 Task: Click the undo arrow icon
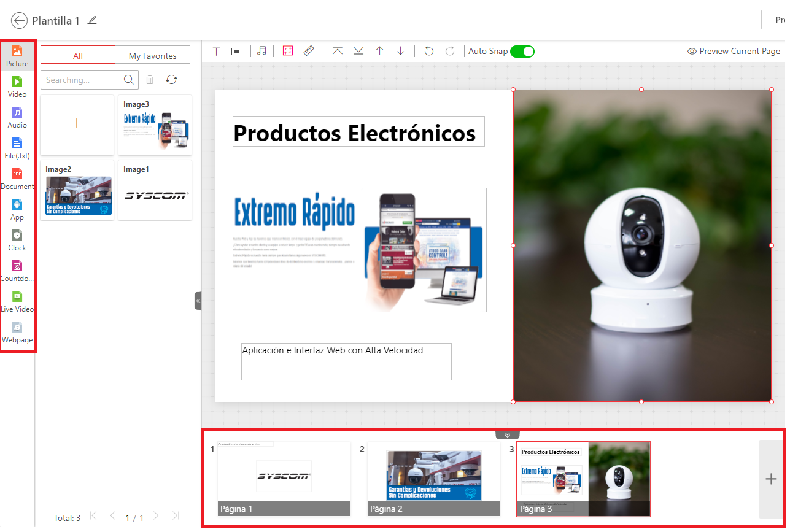tap(429, 51)
